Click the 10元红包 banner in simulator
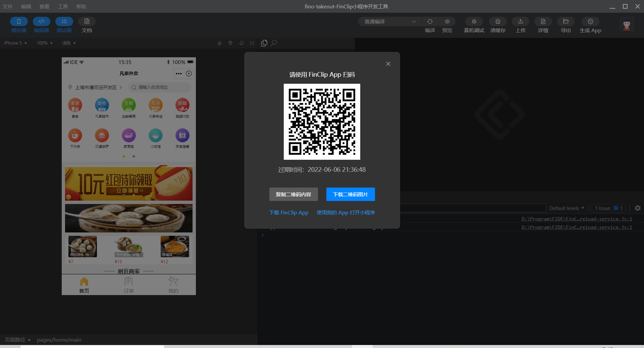644x348 pixels. (129, 183)
